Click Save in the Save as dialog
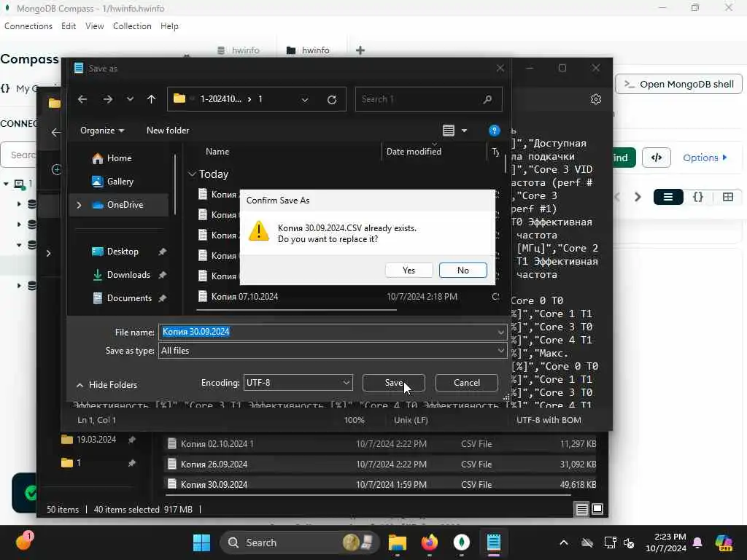 click(x=393, y=382)
